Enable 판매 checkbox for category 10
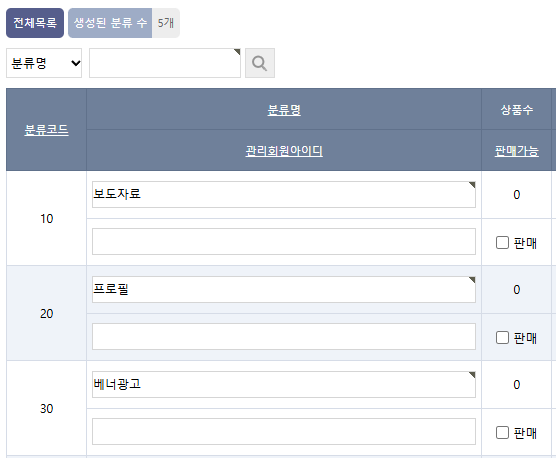The width and height of the screenshot is (556, 458). tap(502, 243)
